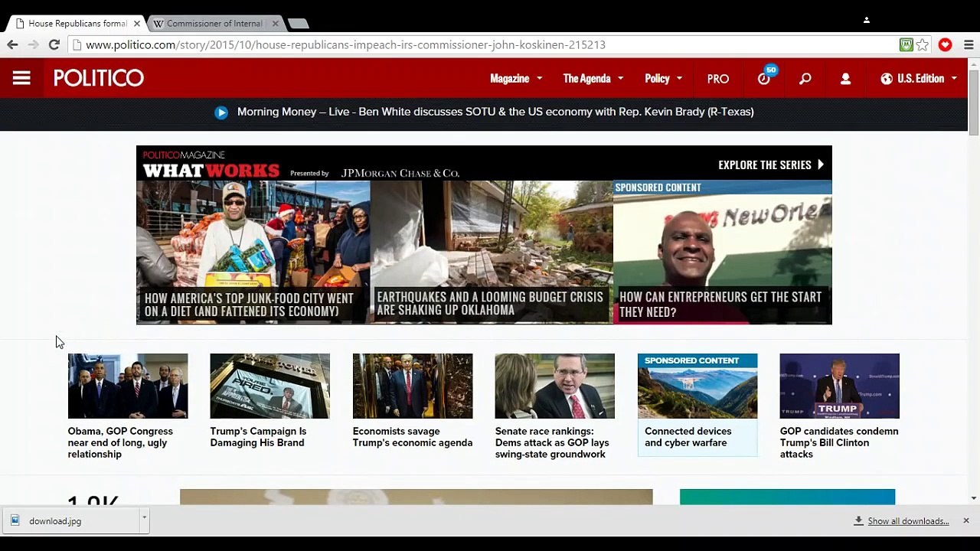
Task: Click Explore the Series link
Action: click(x=771, y=165)
